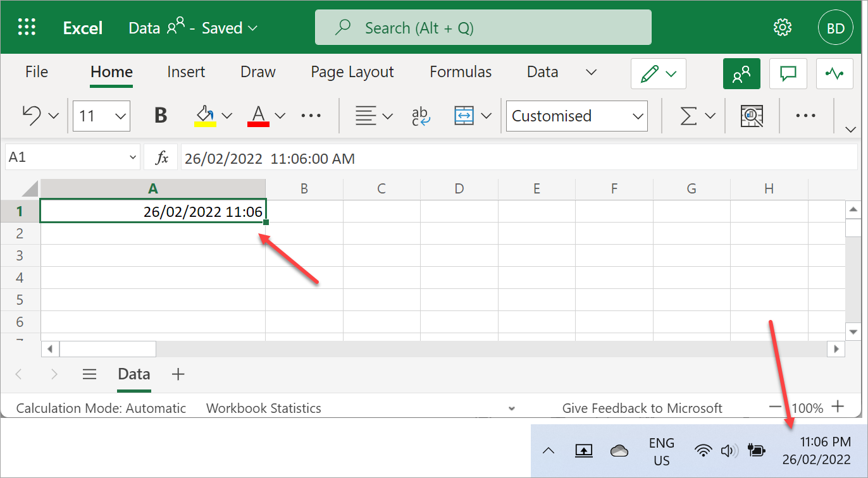Select cell A1 with 26/02/2022 11:06
868x478 pixels.
(152, 211)
